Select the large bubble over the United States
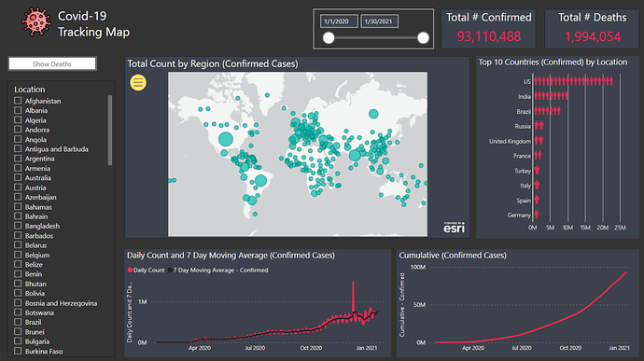 226,139
